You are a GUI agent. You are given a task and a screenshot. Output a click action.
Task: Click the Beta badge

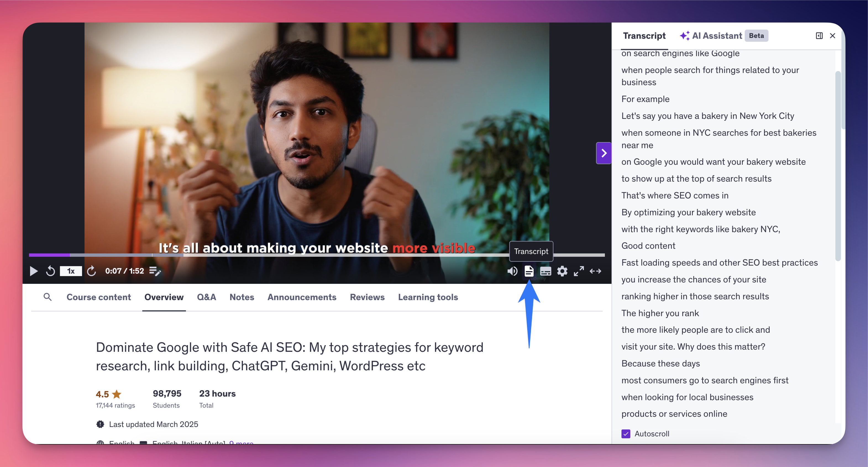756,36
